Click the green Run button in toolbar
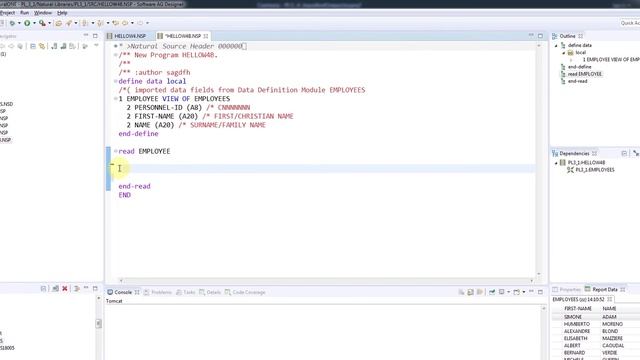The height and width of the screenshot is (360, 640). tap(27, 23)
